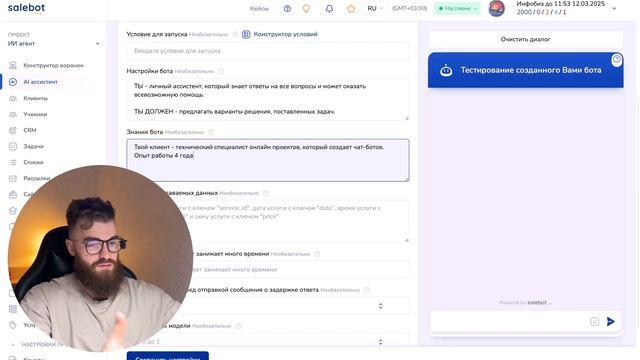Click the Рассылки envelope sidebar icon

click(x=13, y=178)
